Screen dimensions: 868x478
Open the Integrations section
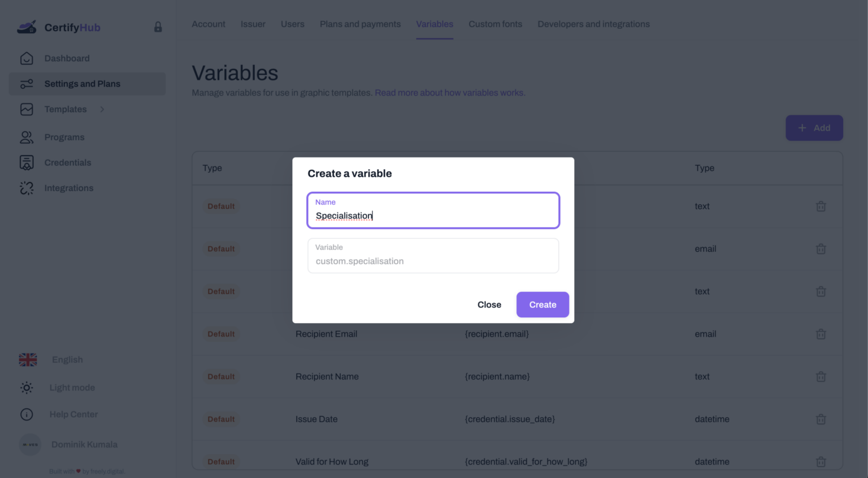pyautogui.click(x=68, y=187)
